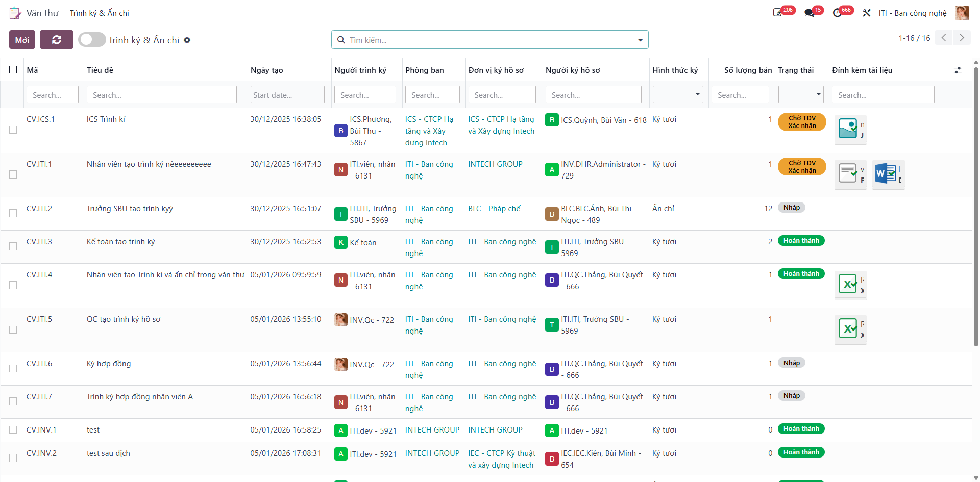Click Hoàn thành status badge of CV.ITI.3
Viewport: 980px width, 482px height.
click(801, 241)
